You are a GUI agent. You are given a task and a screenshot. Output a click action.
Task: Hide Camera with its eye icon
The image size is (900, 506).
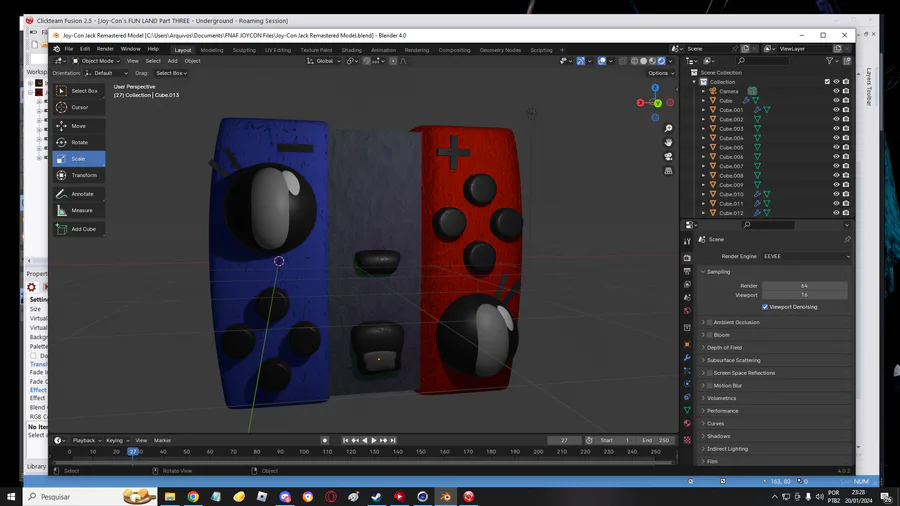[836, 91]
